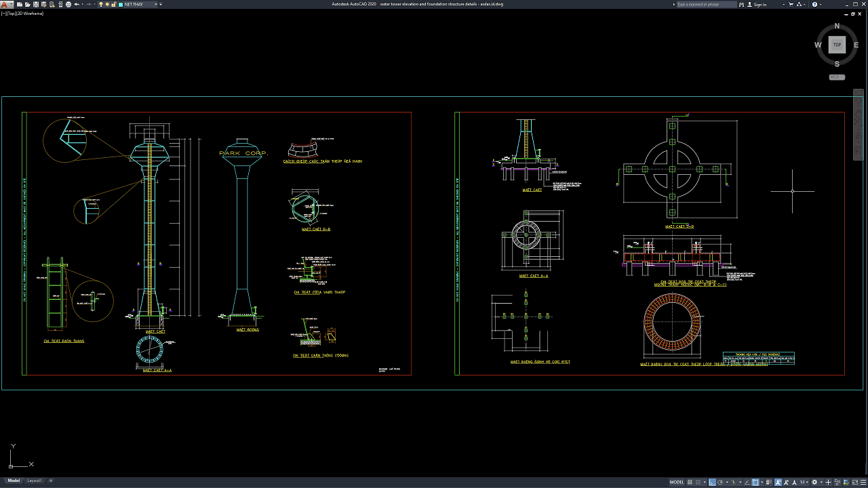Click the Isolate objects icon
Image resolution: width=868 pixels, height=488 pixels.
point(837,483)
